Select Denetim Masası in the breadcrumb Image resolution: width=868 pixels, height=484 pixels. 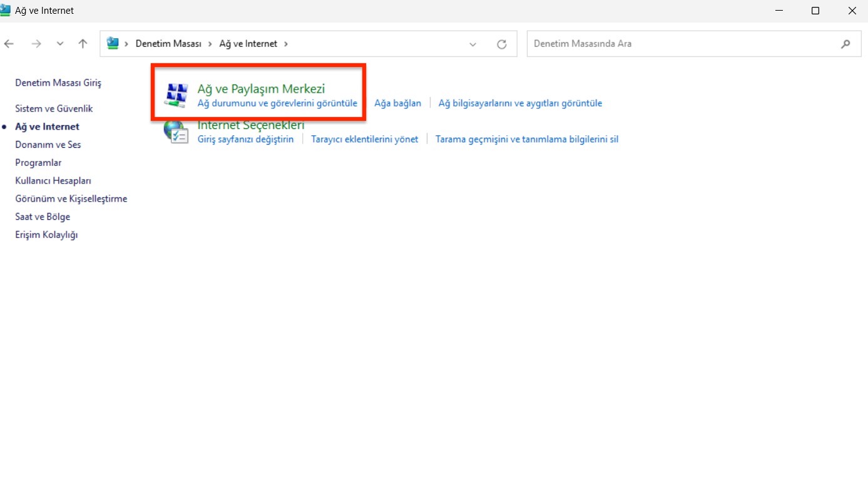(168, 44)
